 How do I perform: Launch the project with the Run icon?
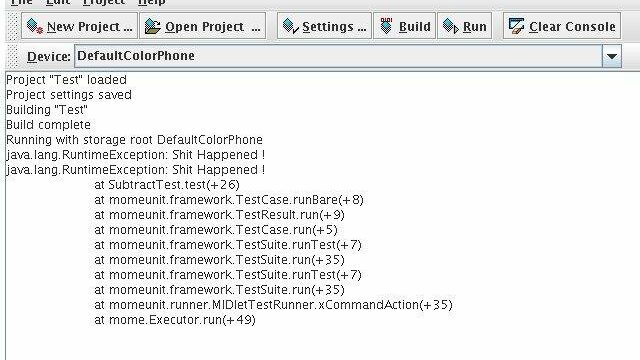click(451, 27)
